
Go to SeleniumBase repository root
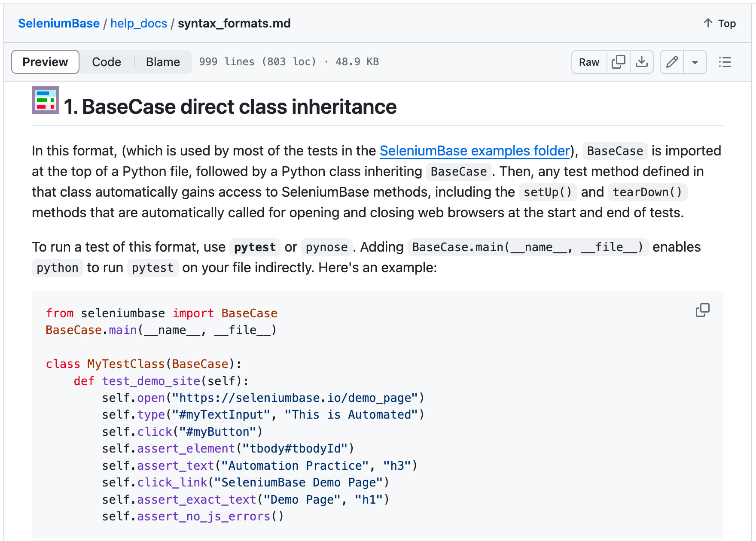[59, 23]
